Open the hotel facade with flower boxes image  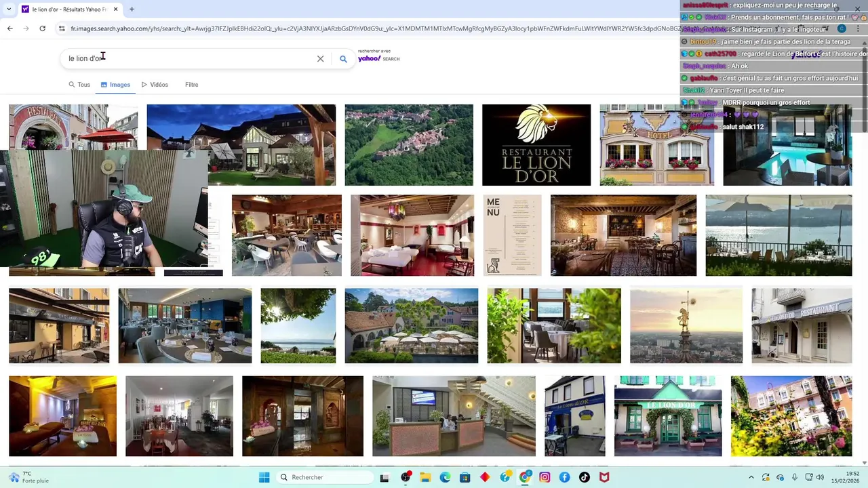tap(656, 145)
